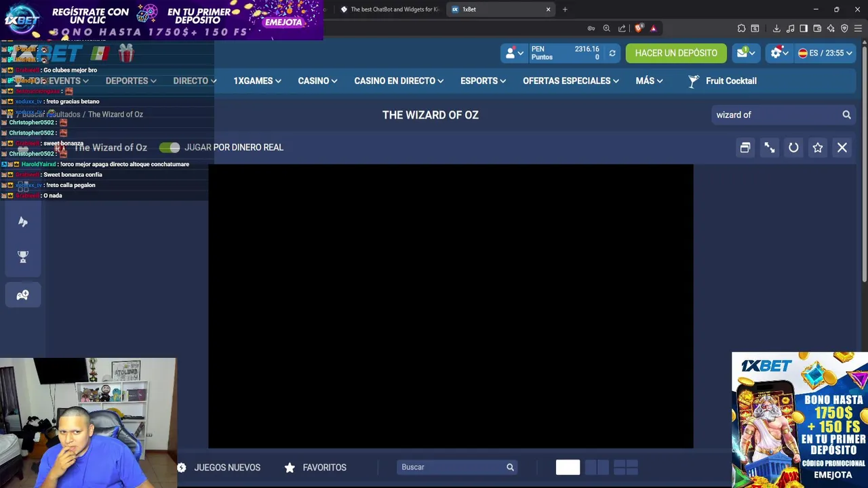Open Brave Rewards triangle icon
The height and width of the screenshot is (488, 868).
[653, 28]
